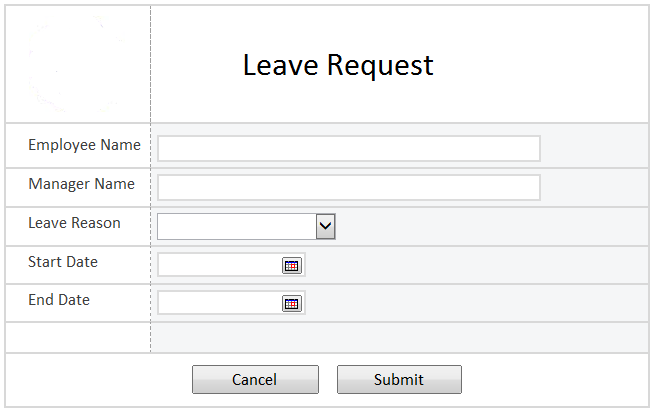Image resolution: width=654 pixels, height=412 pixels.
Task: Select the Manager Name label
Action: [81, 184]
